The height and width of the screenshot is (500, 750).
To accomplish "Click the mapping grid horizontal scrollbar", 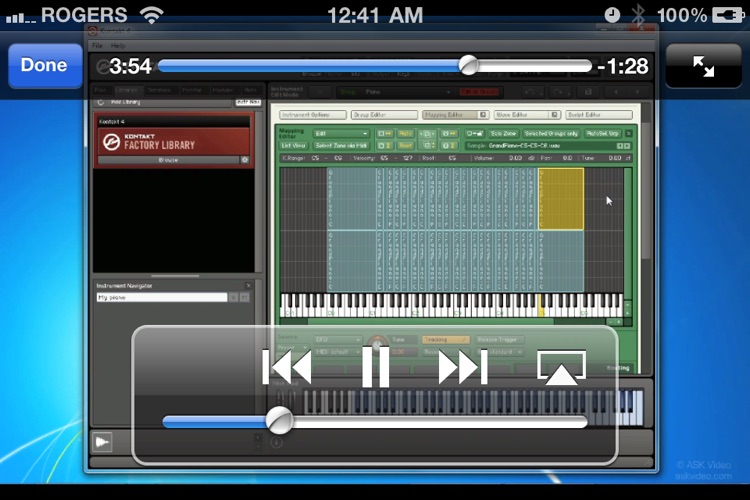I will coord(430,322).
